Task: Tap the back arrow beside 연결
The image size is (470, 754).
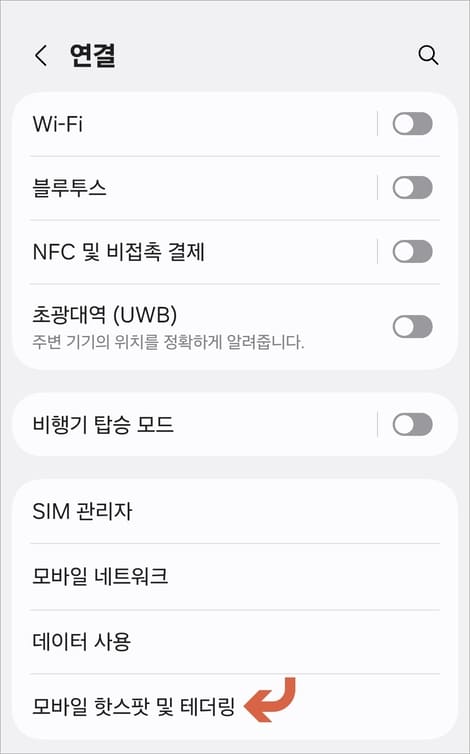Action: point(41,56)
